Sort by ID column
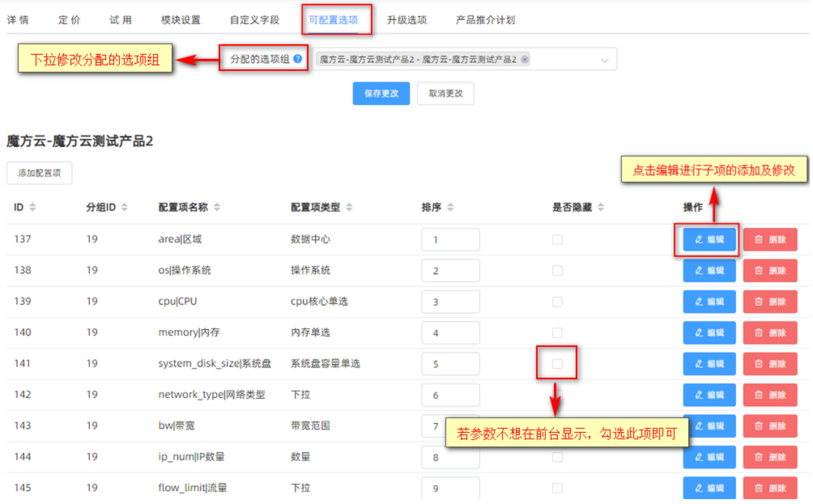This screenshot has width=813, height=504. click(32, 207)
